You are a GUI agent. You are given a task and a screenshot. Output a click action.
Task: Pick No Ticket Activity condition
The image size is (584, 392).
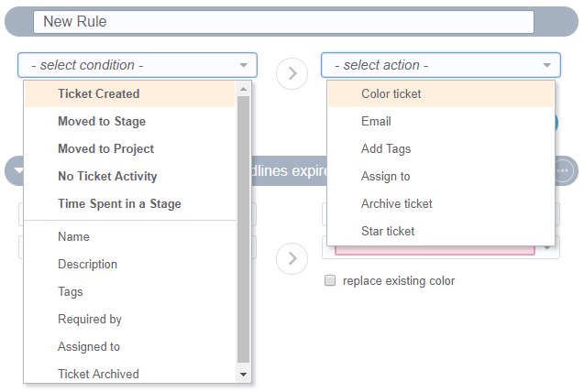(x=107, y=176)
